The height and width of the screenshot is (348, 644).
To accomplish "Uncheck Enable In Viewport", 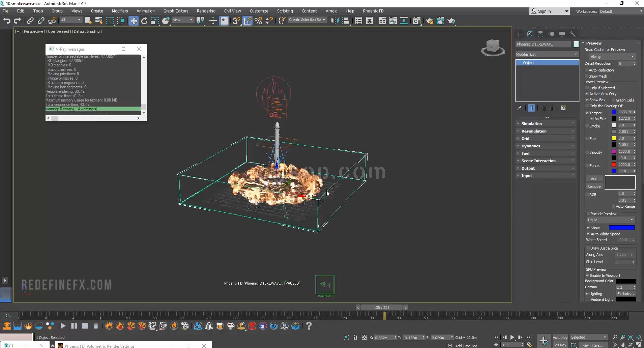I will point(587,275).
